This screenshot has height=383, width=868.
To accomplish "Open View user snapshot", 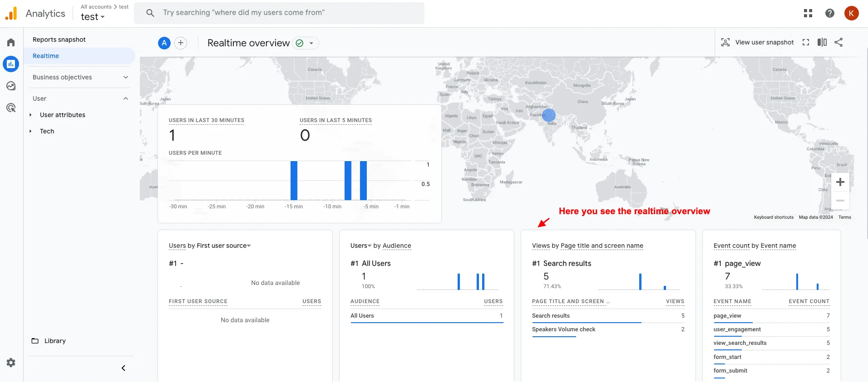I will (757, 43).
